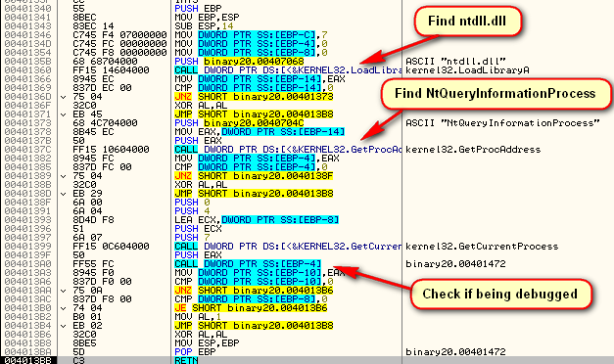The image size is (614, 364).
Task: Click the jump arrow marker beside 00401371
Action: [x=64, y=114]
